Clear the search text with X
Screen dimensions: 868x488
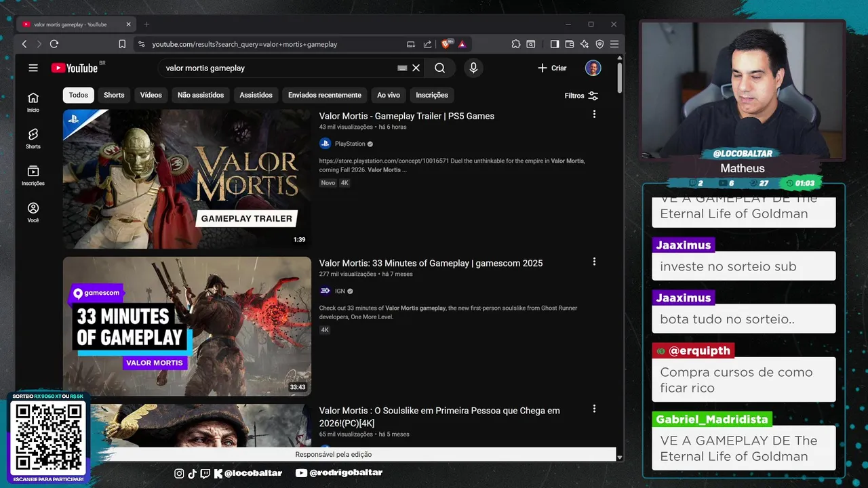click(416, 68)
